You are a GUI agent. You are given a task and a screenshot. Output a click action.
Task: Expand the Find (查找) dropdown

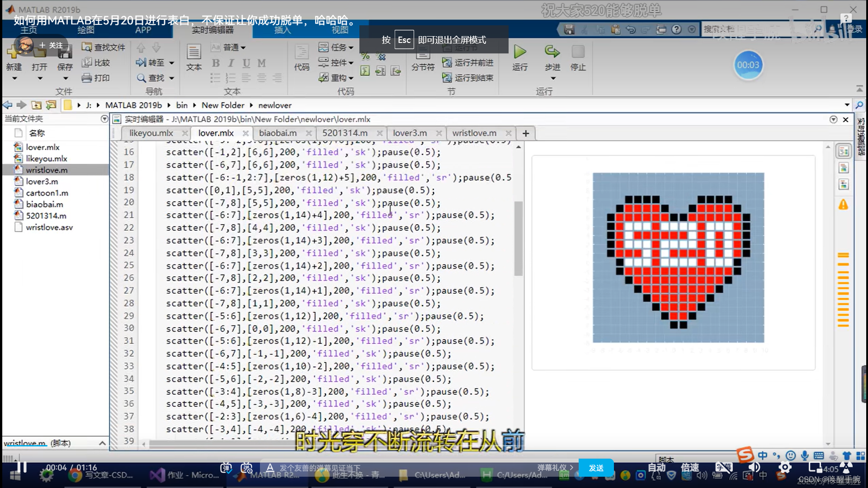click(171, 78)
